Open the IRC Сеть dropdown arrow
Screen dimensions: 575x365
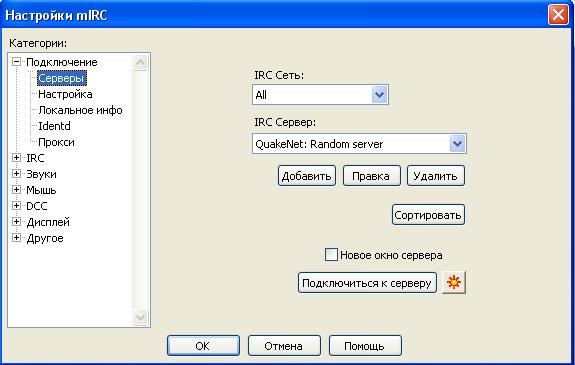pyautogui.click(x=380, y=95)
